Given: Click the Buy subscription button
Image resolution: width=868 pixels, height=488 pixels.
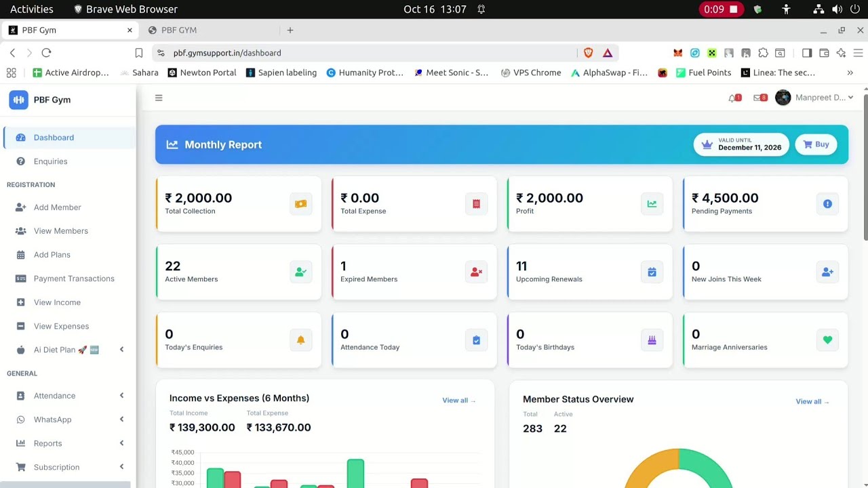Looking at the screenshot, I should click(816, 144).
